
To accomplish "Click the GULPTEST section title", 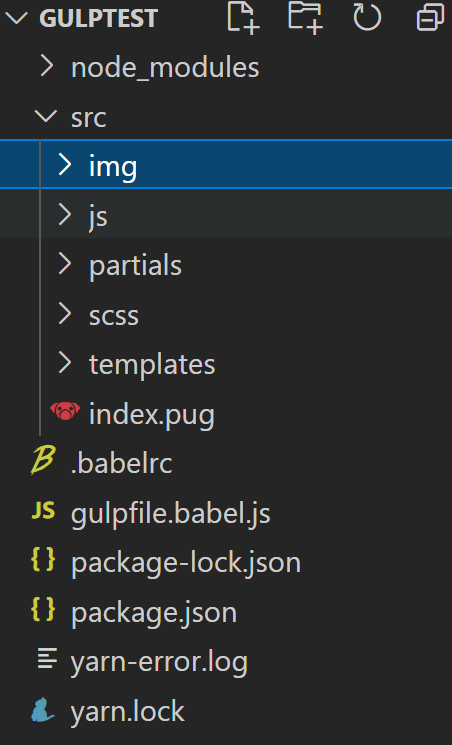I will tap(98, 19).
